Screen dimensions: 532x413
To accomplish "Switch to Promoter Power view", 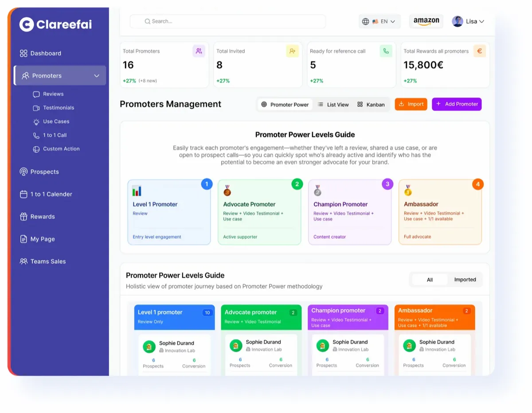I will 285,105.
